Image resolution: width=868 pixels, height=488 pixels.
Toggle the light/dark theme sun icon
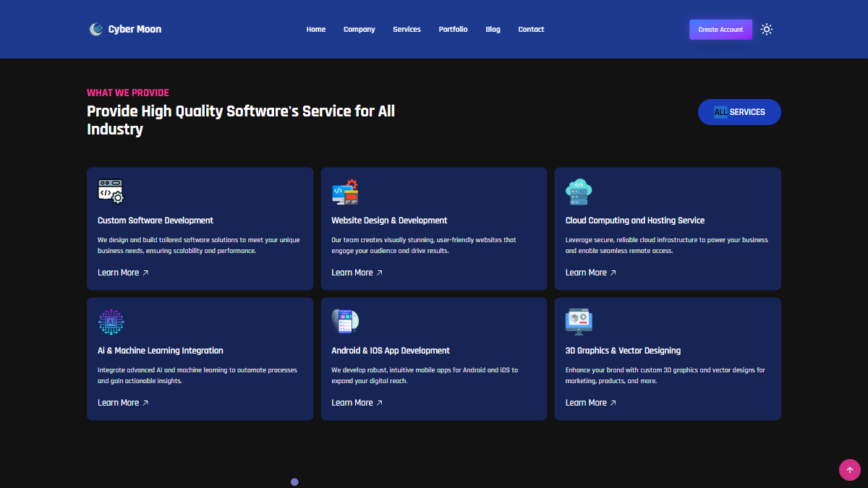point(767,30)
